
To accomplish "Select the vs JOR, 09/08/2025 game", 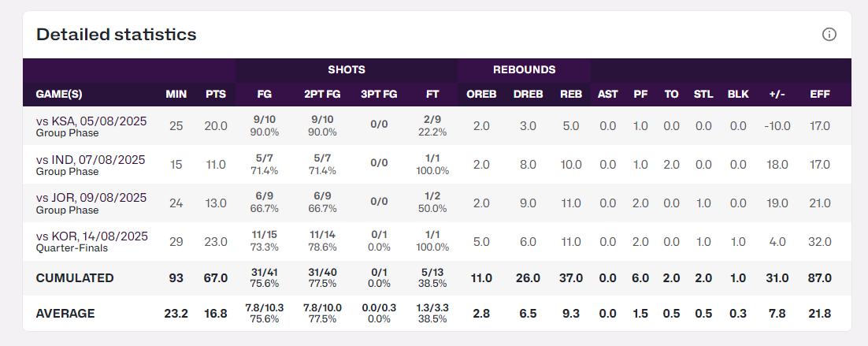I will (91, 199).
